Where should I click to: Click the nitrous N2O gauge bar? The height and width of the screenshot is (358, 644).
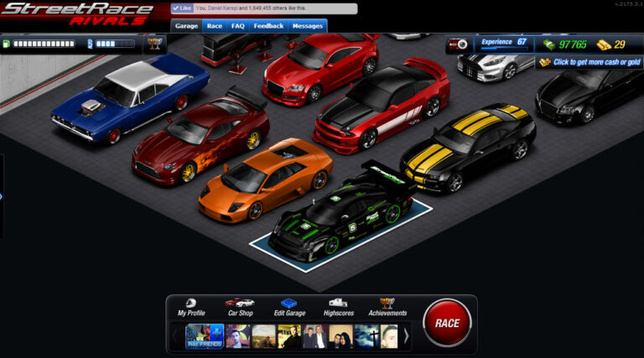tap(115, 44)
